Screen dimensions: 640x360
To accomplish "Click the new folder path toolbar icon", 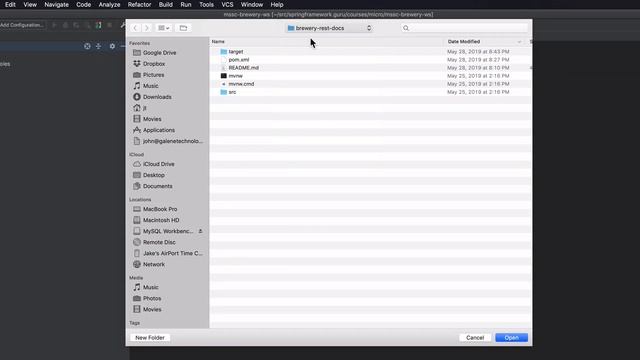I will (183, 28).
